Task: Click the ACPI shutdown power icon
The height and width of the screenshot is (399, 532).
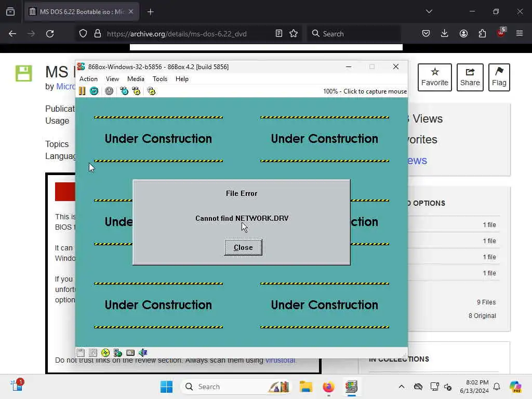Action: (x=109, y=91)
